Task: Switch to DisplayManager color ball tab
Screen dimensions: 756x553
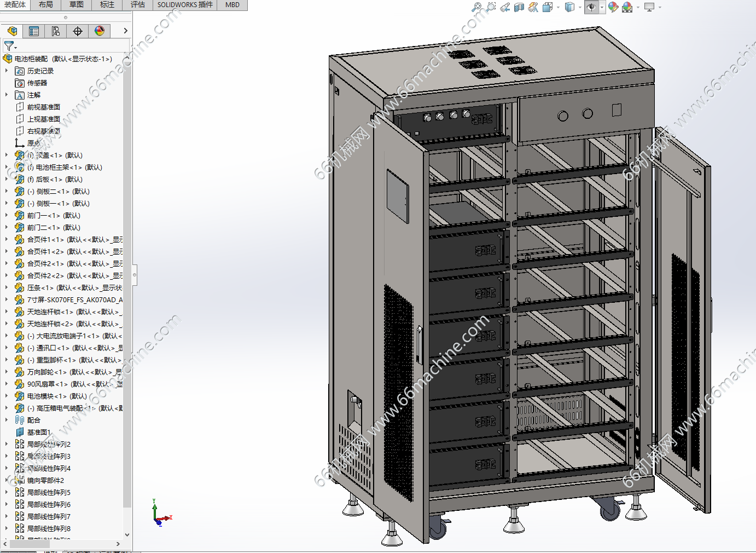Action: tap(100, 31)
